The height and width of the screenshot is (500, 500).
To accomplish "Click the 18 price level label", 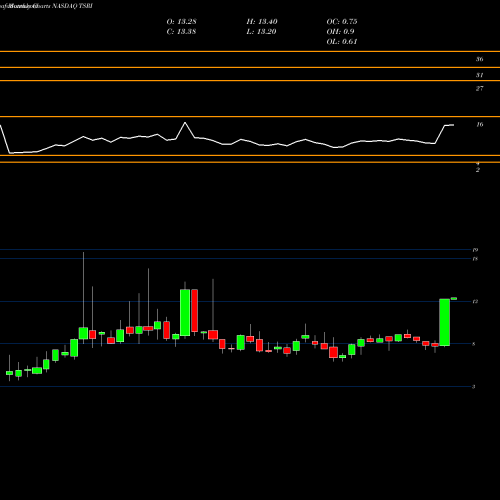I will [475, 259].
